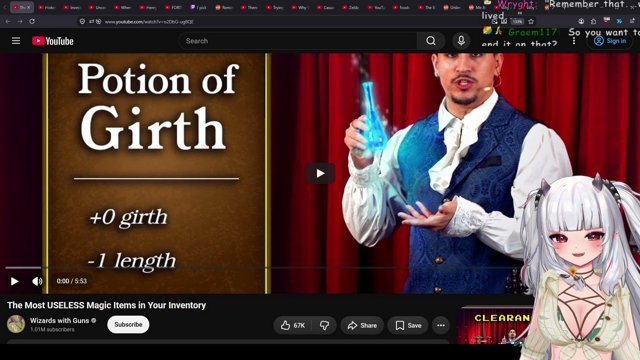Image resolution: width=640 pixels, height=360 pixels.
Task: Share the video
Action: click(x=362, y=325)
